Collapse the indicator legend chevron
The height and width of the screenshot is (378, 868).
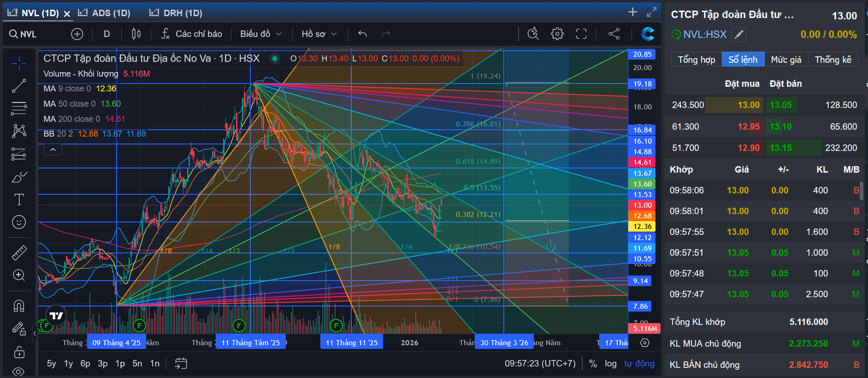[53, 150]
